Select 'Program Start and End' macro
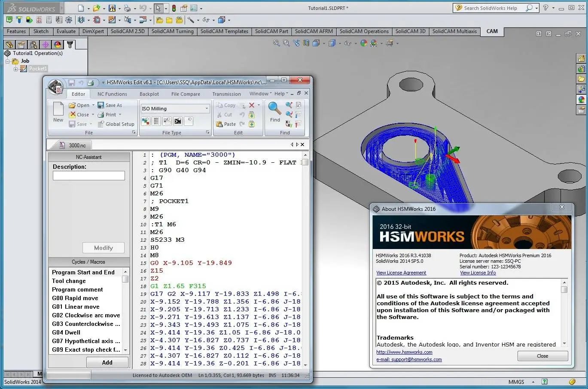 click(x=83, y=272)
